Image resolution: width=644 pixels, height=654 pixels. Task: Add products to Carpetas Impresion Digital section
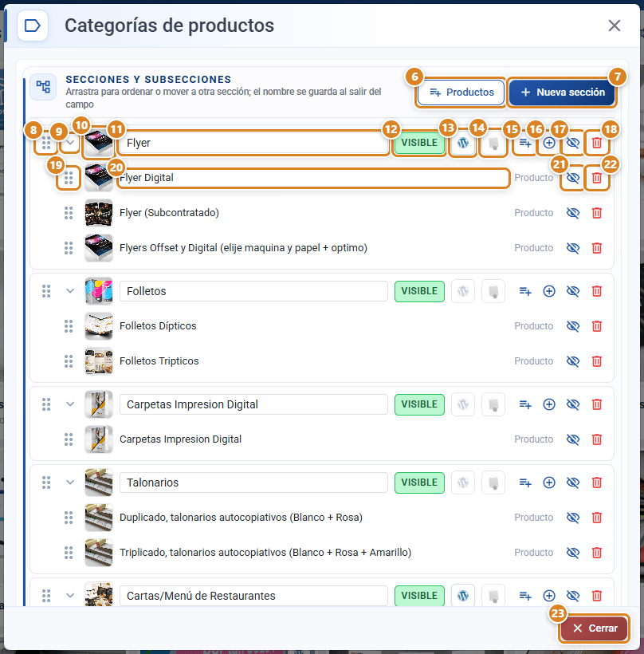[x=525, y=404]
